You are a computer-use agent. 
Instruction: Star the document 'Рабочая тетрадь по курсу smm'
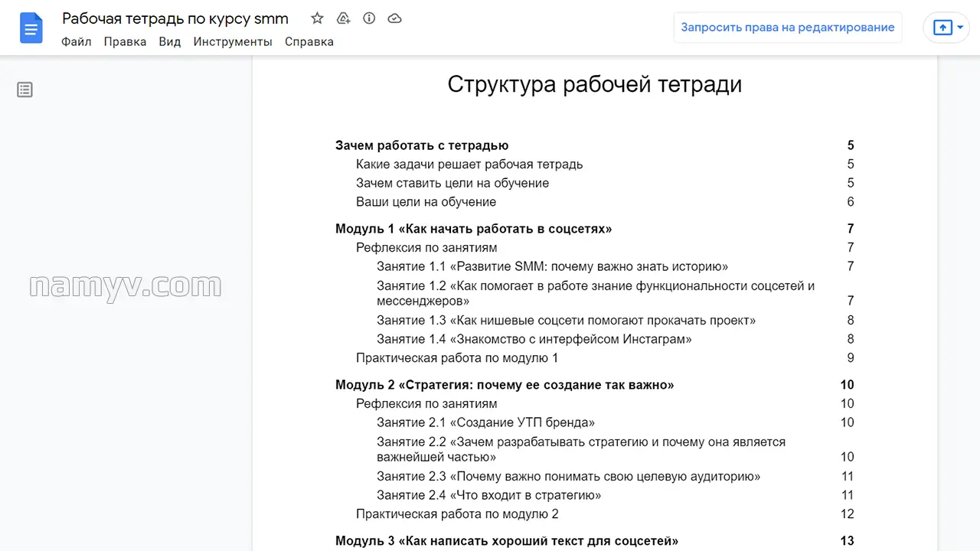(x=316, y=18)
